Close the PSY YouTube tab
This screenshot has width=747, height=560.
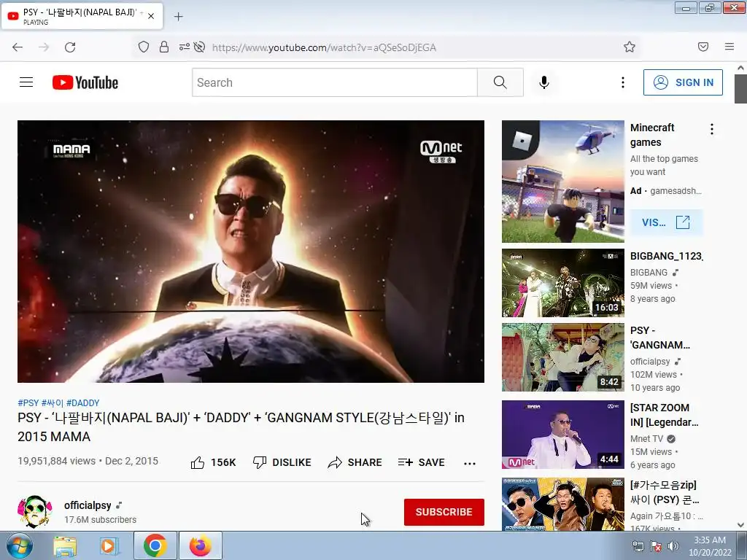point(151,16)
